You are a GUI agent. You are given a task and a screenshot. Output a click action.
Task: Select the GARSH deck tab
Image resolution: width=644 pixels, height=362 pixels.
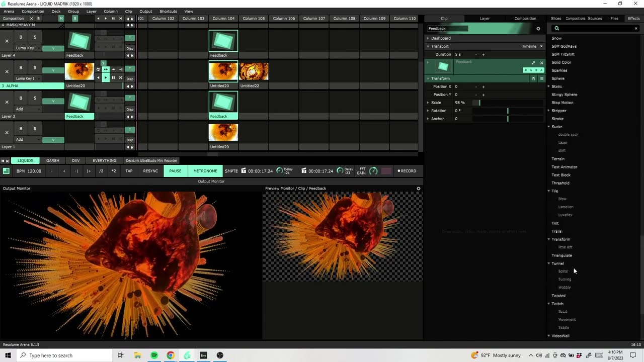click(53, 160)
